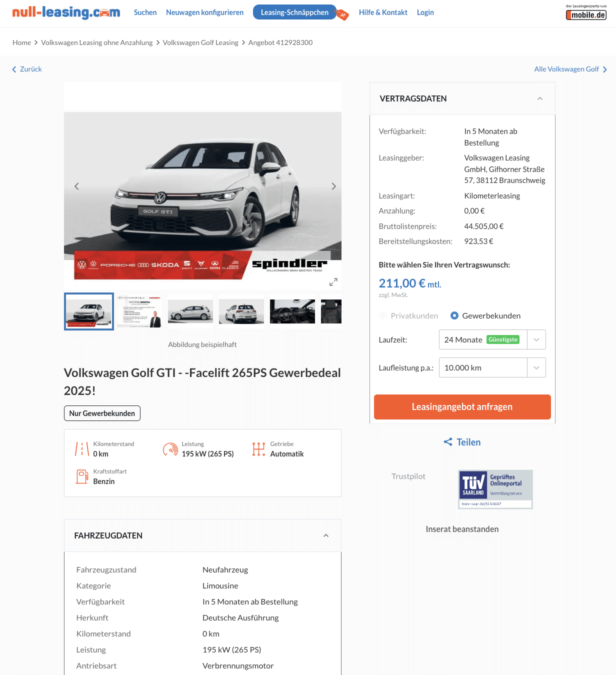The image size is (616, 675).
Task: Click Leasingangebot anfragen button
Action: click(462, 407)
